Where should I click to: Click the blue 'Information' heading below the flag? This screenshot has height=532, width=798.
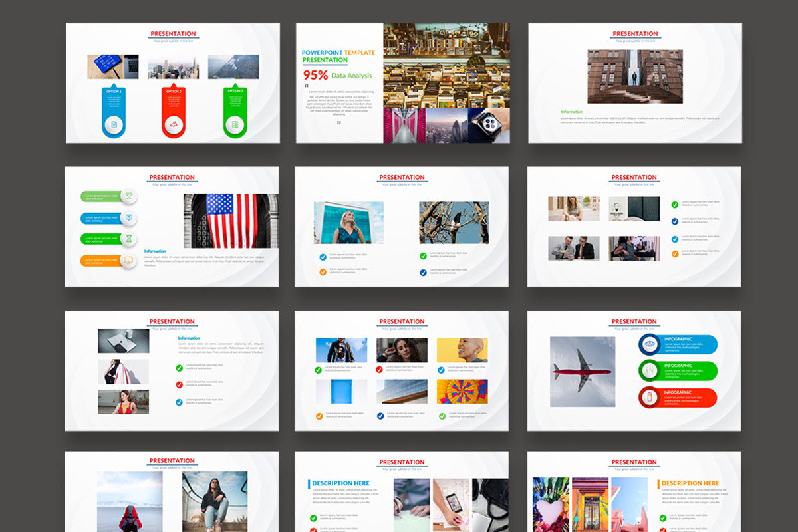(155, 251)
